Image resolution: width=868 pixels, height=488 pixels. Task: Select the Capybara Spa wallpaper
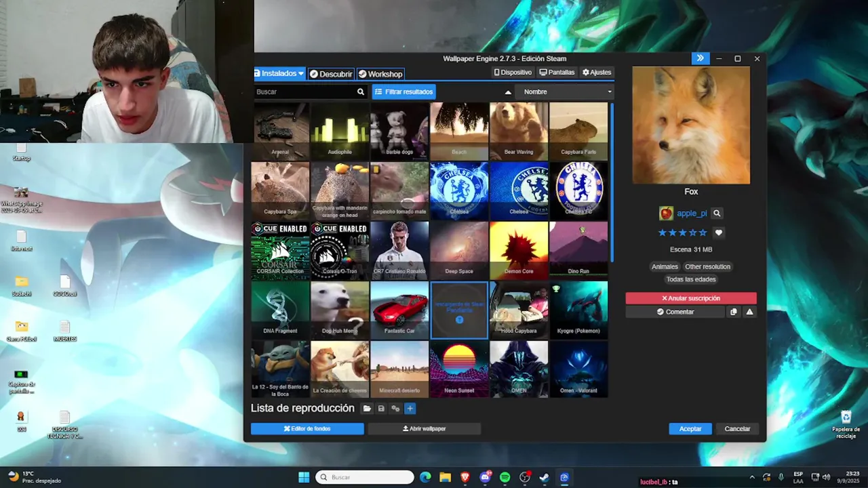pyautogui.click(x=281, y=190)
